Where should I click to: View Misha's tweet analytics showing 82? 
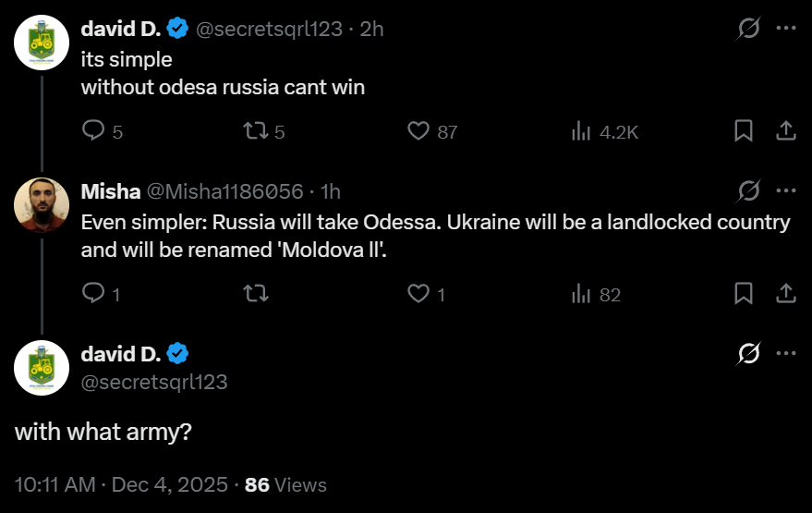coord(596,294)
